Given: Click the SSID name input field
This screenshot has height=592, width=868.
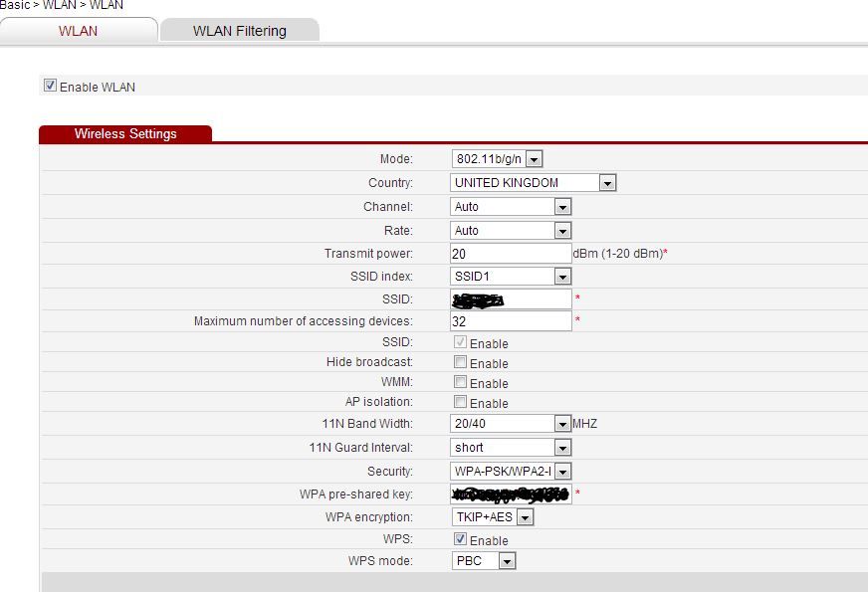Looking at the screenshot, I should click(x=511, y=299).
